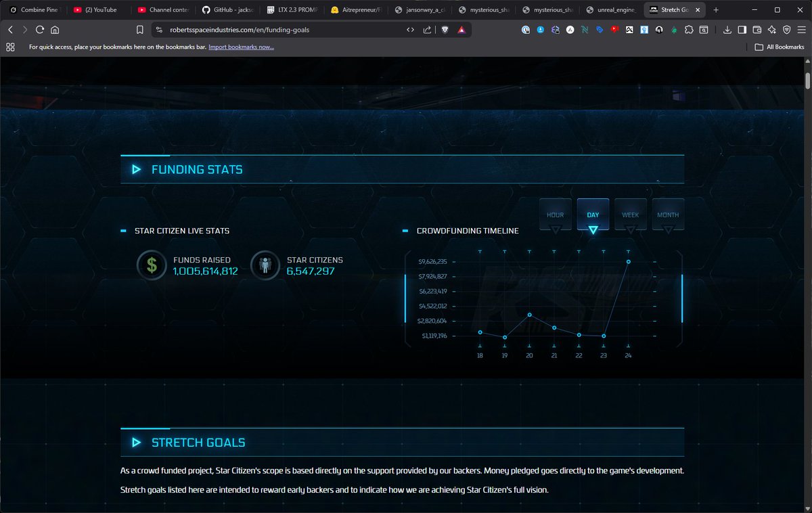Open the browser hamburger main menu

click(x=801, y=30)
